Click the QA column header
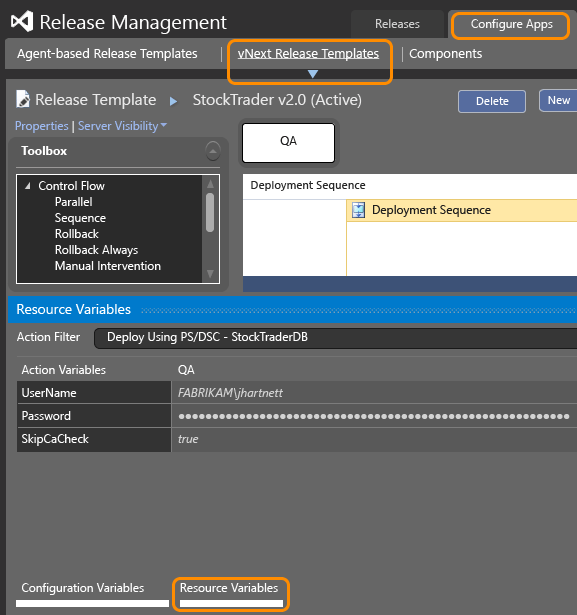The image size is (577, 615). tap(186, 370)
